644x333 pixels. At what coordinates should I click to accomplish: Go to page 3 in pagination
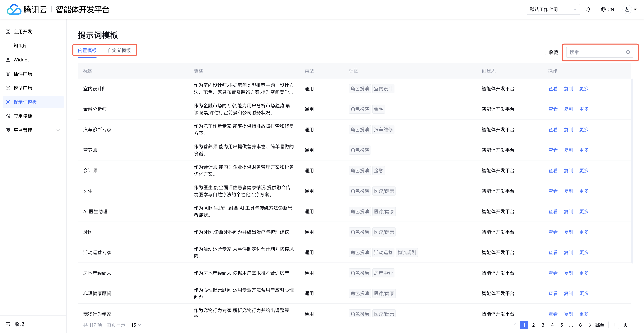click(543, 325)
